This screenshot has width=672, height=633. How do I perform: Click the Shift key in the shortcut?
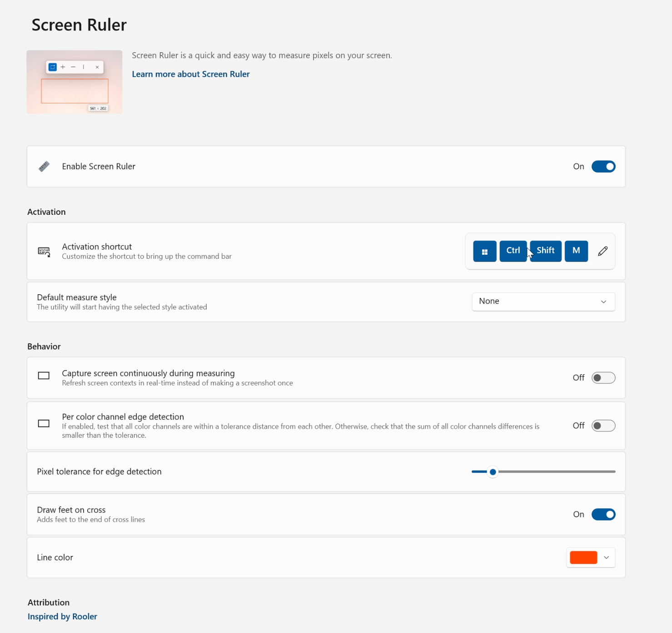coord(546,251)
